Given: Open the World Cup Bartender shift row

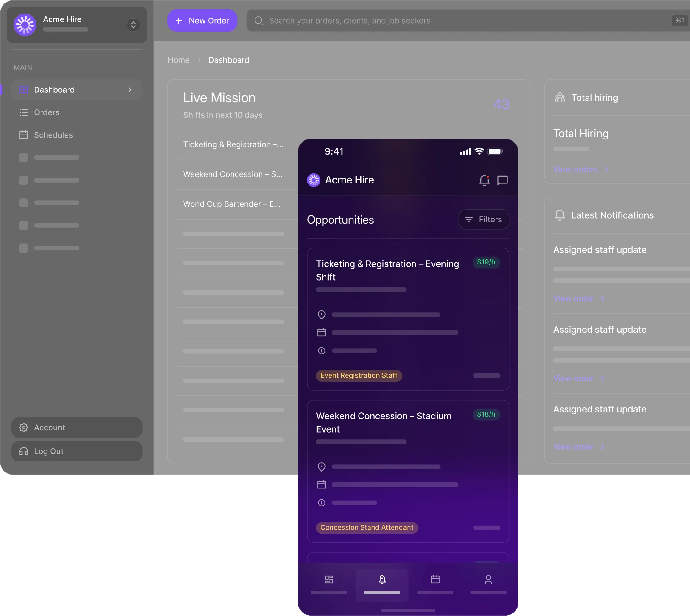Looking at the screenshot, I should 232,204.
